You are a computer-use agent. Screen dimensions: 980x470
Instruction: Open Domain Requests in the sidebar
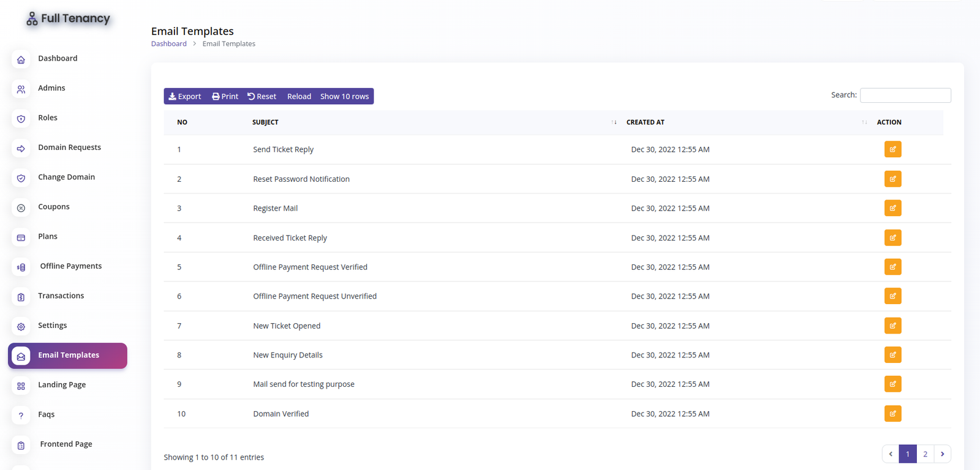69,147
